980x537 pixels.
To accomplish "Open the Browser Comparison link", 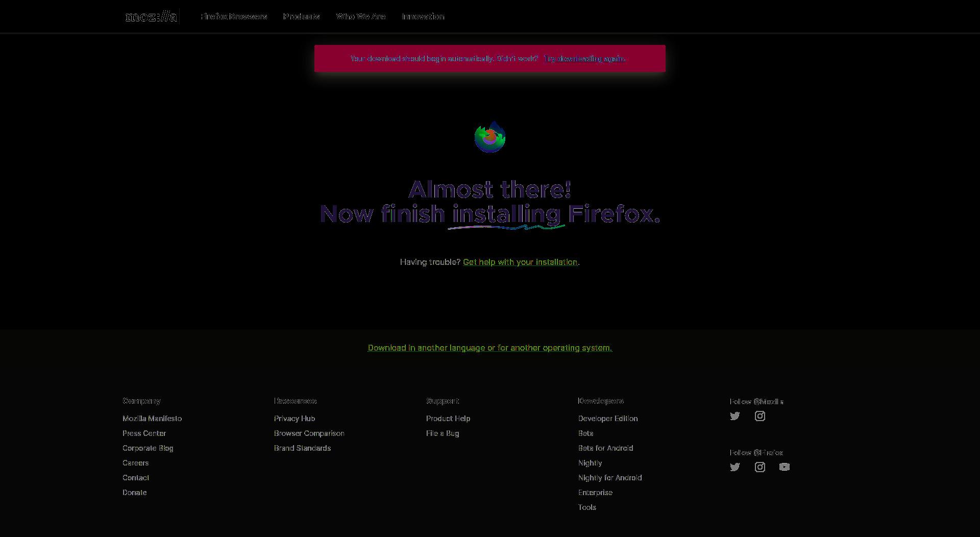I will pos(309,433).
